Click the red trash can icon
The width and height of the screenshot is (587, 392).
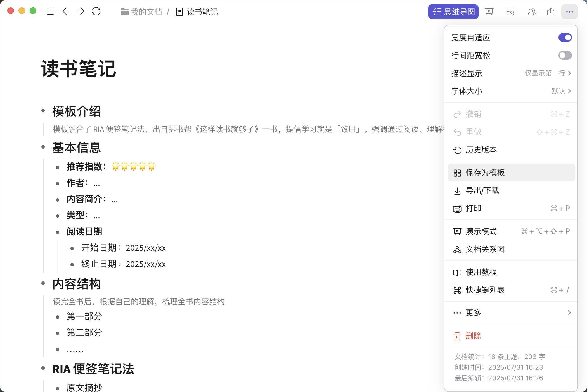457,336
